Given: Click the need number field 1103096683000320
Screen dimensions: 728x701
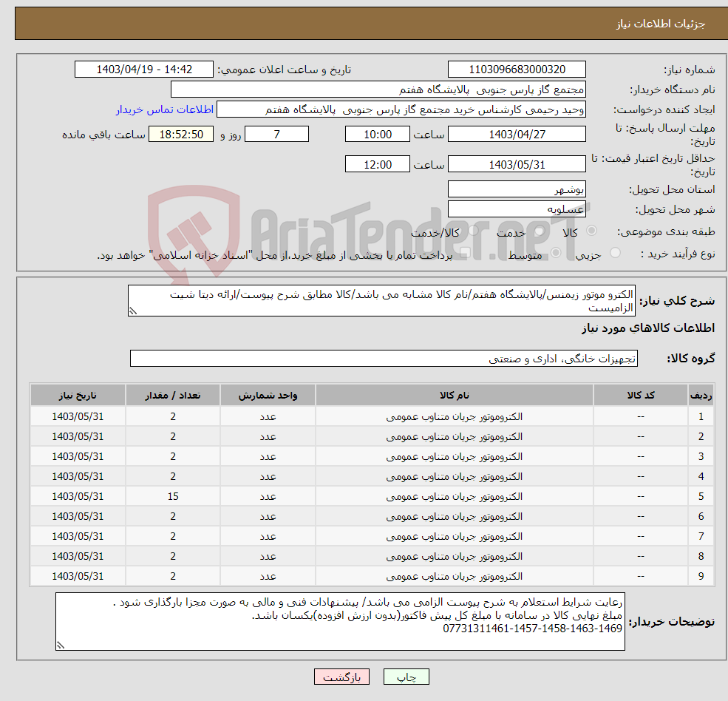Looking at the screenshot, I should (517, 70).
